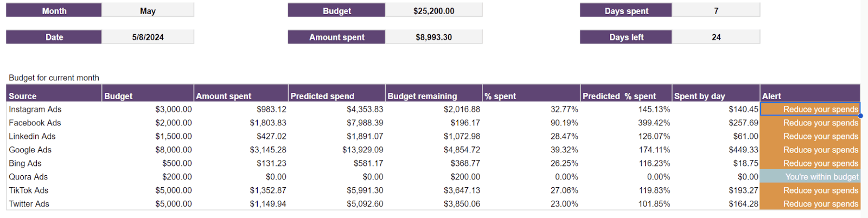Click the Amount spent total $8,993.30

click(x=433, y=37)
